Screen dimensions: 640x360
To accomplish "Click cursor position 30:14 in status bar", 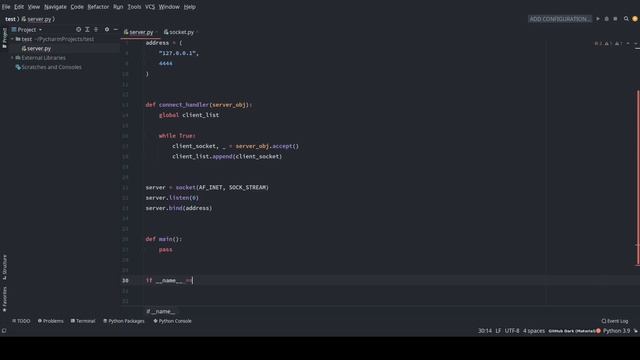I will 484,331.
